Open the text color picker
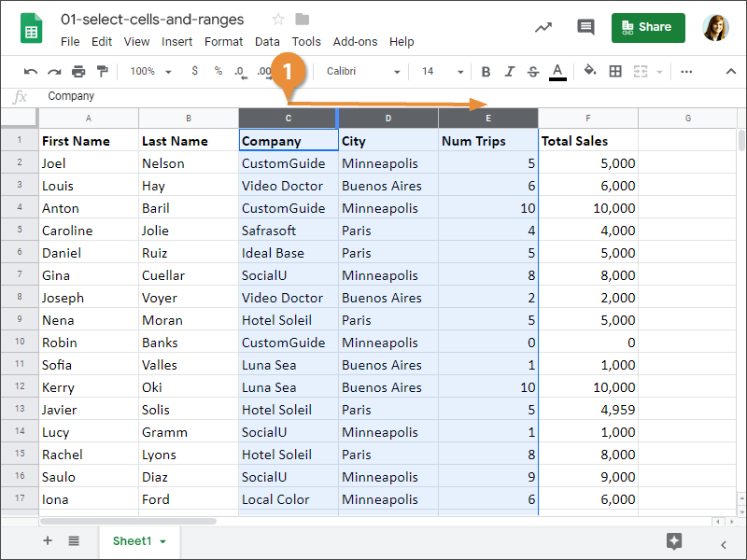This screenshot has height=560, width=747. click(557, 72)
